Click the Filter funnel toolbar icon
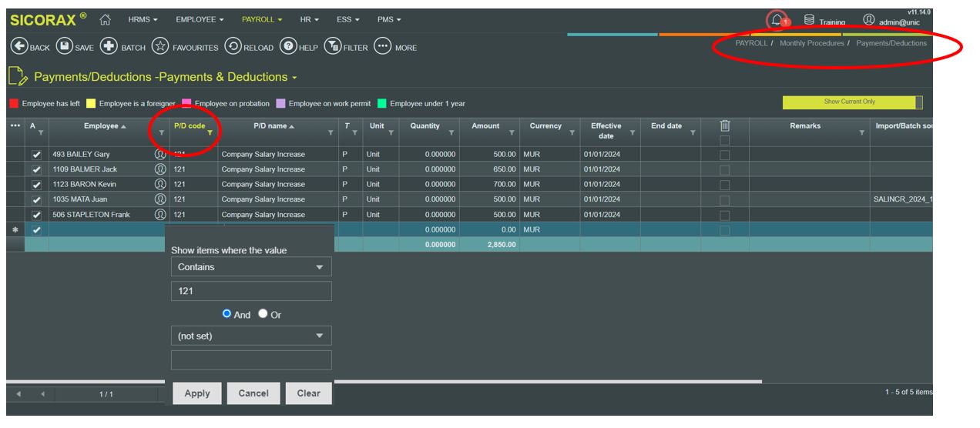 coord(333,47)
